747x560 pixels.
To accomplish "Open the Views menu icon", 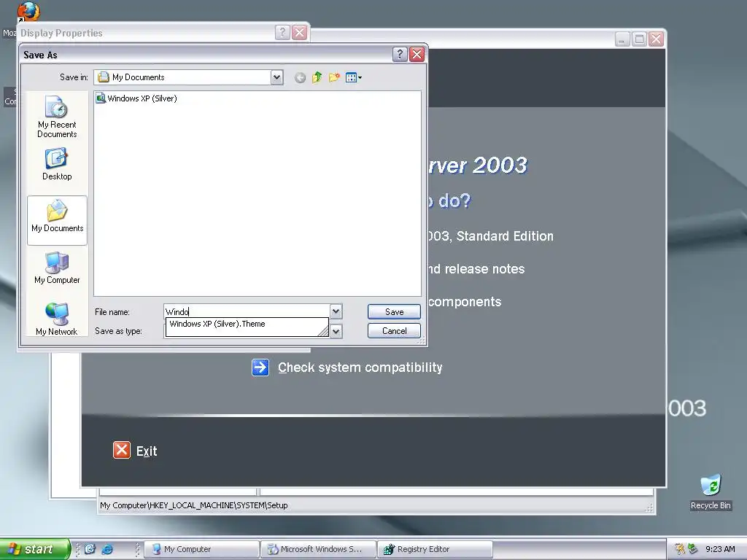I will 353,77.
